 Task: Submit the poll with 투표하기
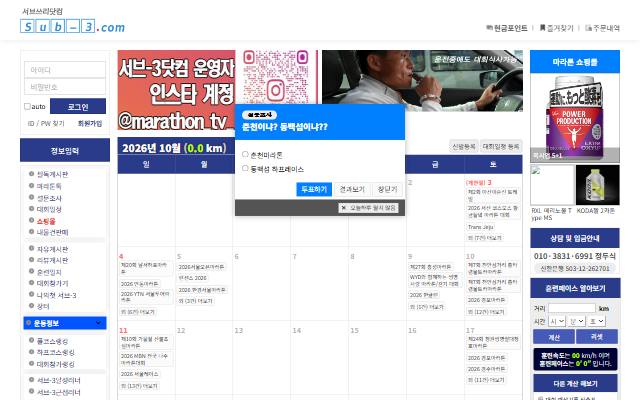pos(314,189)
